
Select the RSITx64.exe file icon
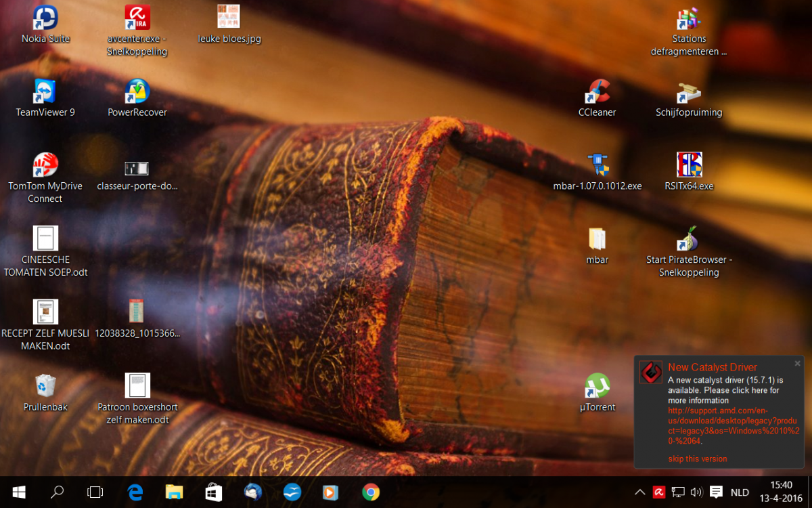tap(689, 165)
